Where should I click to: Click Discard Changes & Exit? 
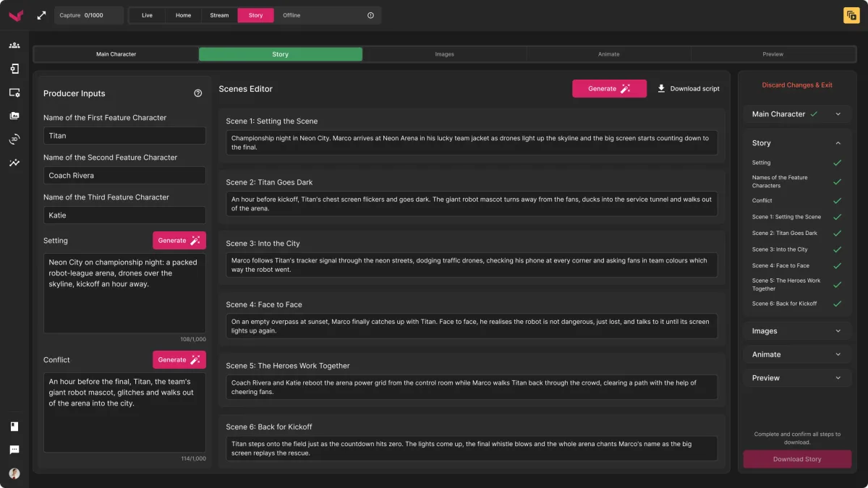coord(797,85)
